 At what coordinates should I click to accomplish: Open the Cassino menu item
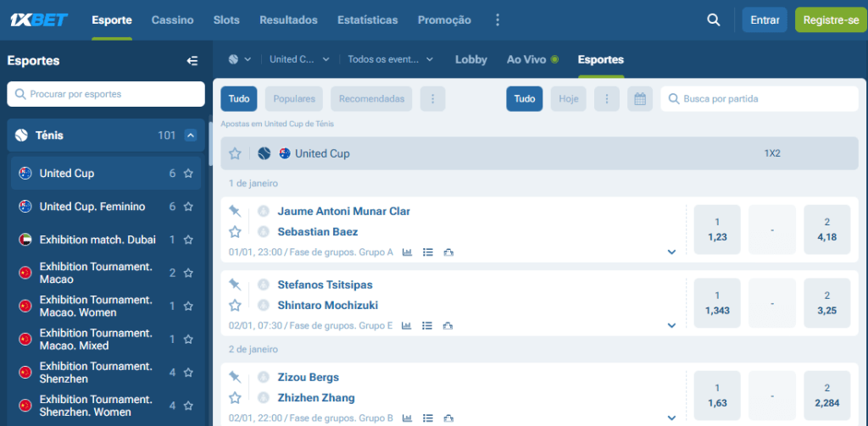tap(172, 19)
